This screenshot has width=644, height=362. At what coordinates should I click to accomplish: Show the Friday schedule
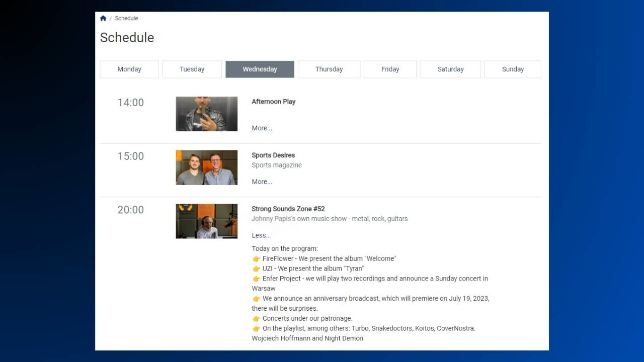(390, 69)
